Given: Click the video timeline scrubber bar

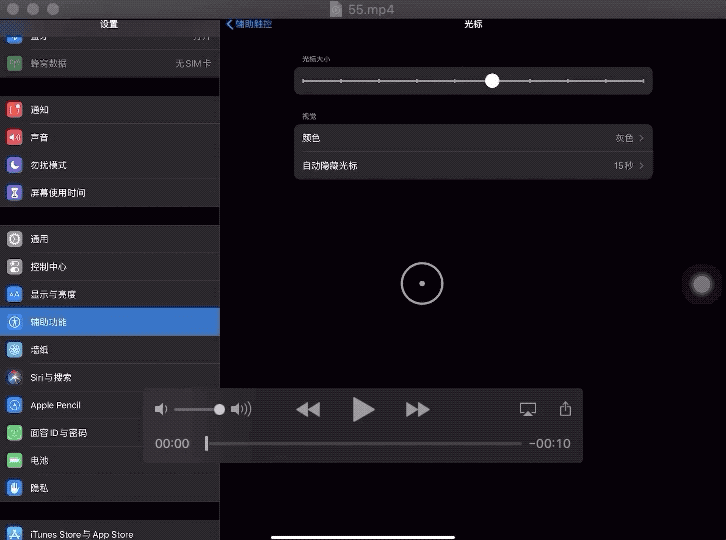Looking at the screenshot, I should click(x=363, y=443).
